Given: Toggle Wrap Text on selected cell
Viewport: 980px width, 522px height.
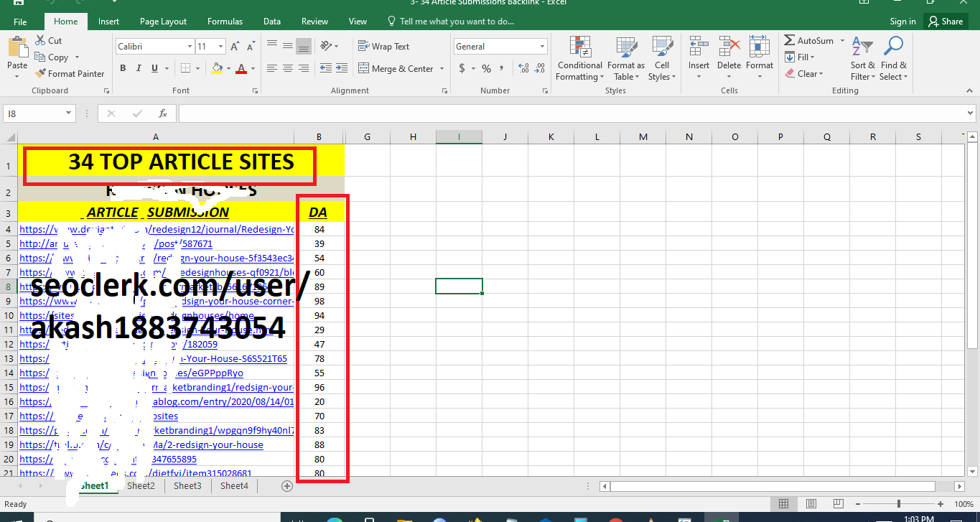Looking at the screenshot, I should pyautogui.click(x=383, y=47).
